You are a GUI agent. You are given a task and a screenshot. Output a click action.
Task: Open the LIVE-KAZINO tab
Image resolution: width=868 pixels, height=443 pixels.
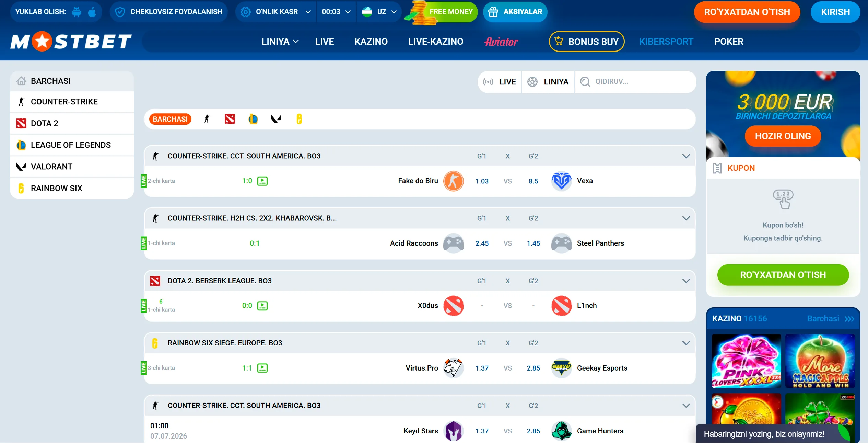tap(436, 42)
